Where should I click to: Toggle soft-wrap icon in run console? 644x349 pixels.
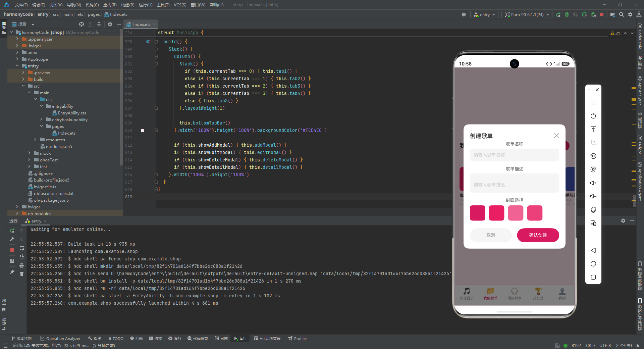coord(22,248)
